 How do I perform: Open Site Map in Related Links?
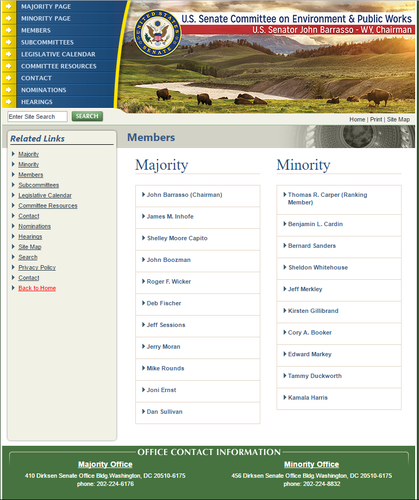(x=30, y=247)
